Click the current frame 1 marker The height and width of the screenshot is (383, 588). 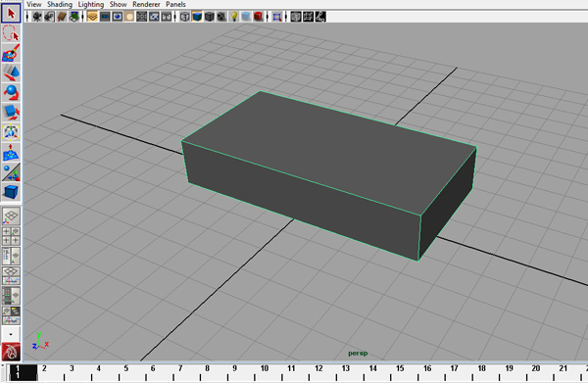point(23,372)
